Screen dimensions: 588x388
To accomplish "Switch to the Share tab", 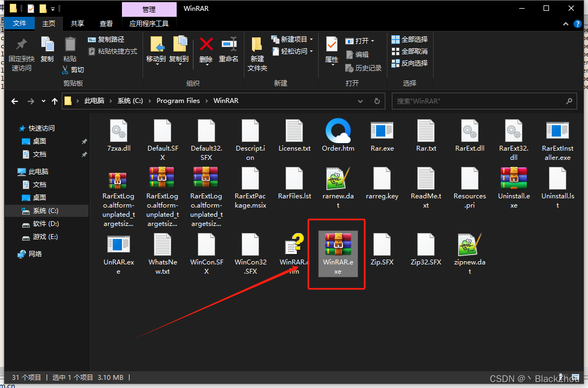I will (77, 24).
